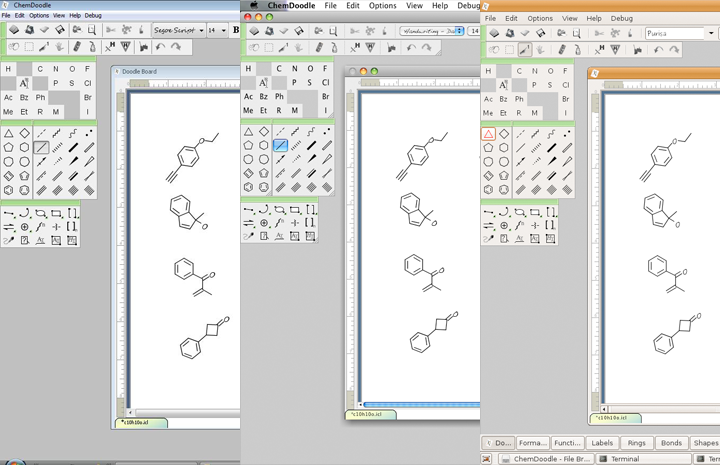
Task: Click Redo arrow in Windows window toolbar
Action: click(176, 47)
